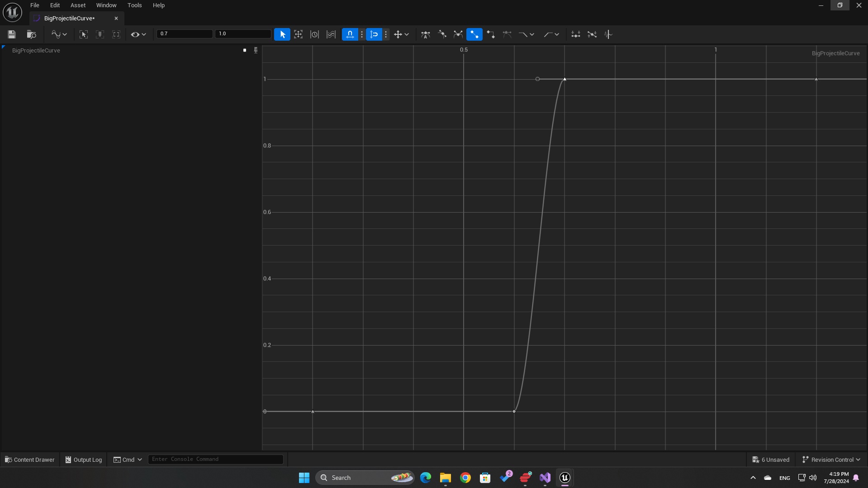868x488 pixels.
Task: Select the multi-select scale tool
Action: pyautogui.click(x=331, y=34)
